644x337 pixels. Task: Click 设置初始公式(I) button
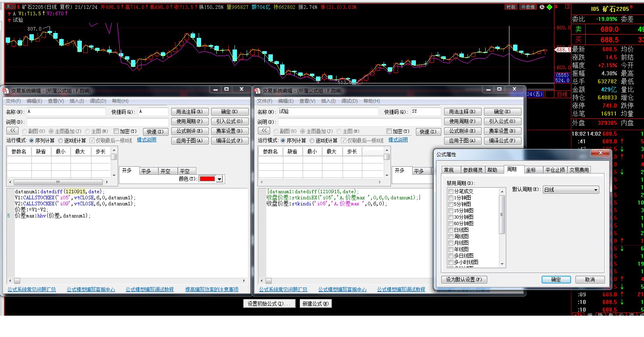point(269,304)
